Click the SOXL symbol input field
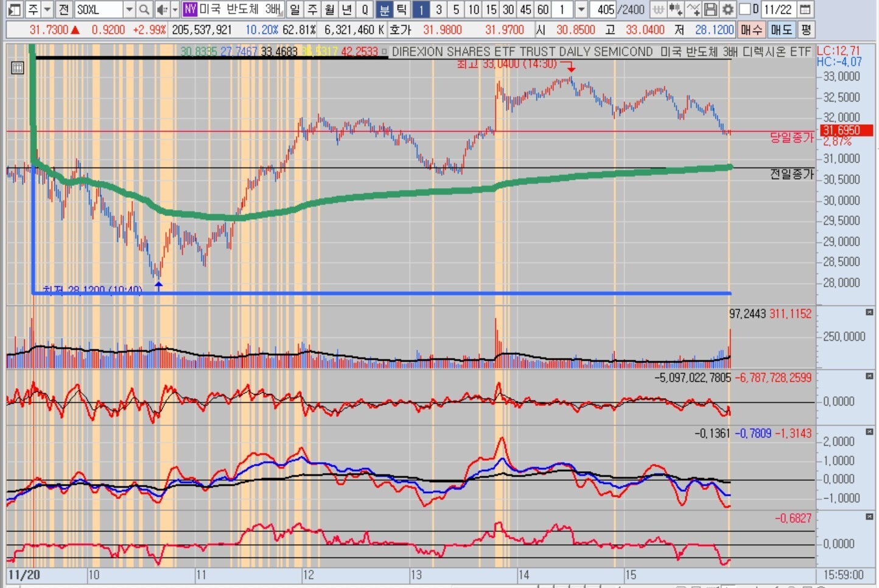This screenshot has height=588, width=879. click(99, 9)
